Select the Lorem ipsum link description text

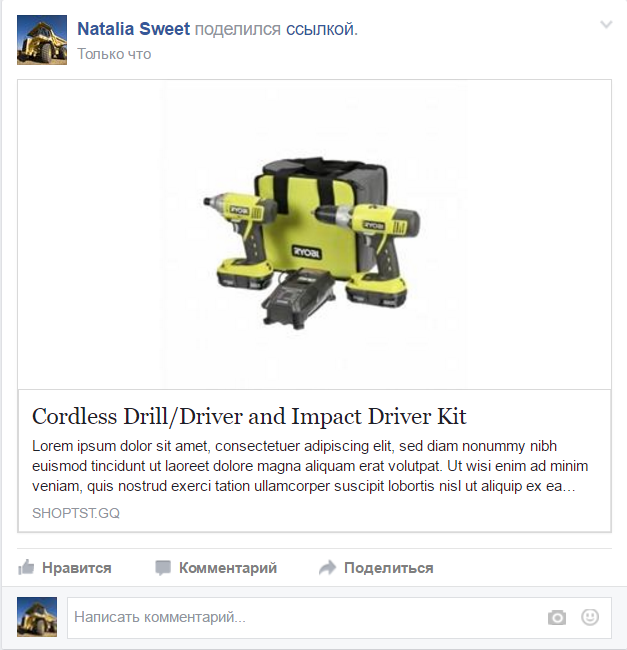pos(310,466)
